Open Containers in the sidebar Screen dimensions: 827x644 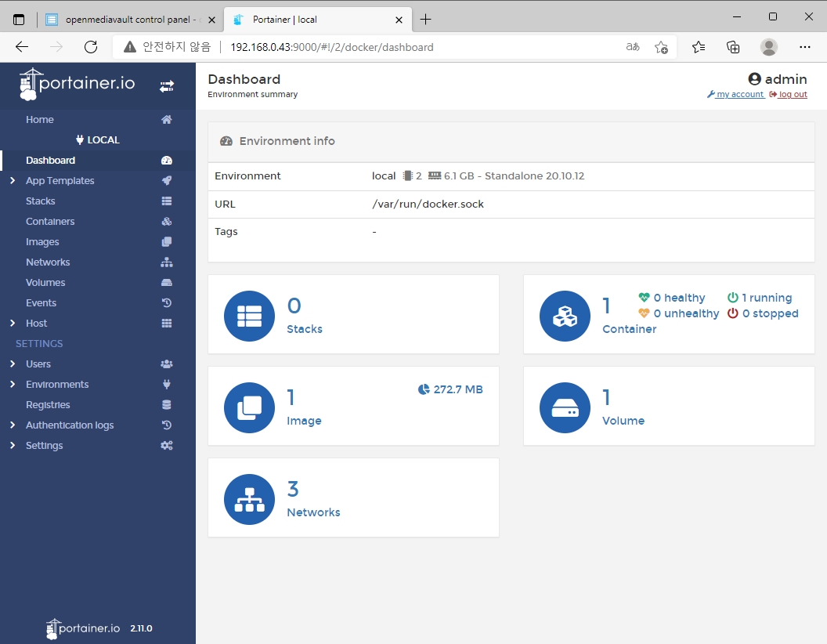tap(50, 222)
